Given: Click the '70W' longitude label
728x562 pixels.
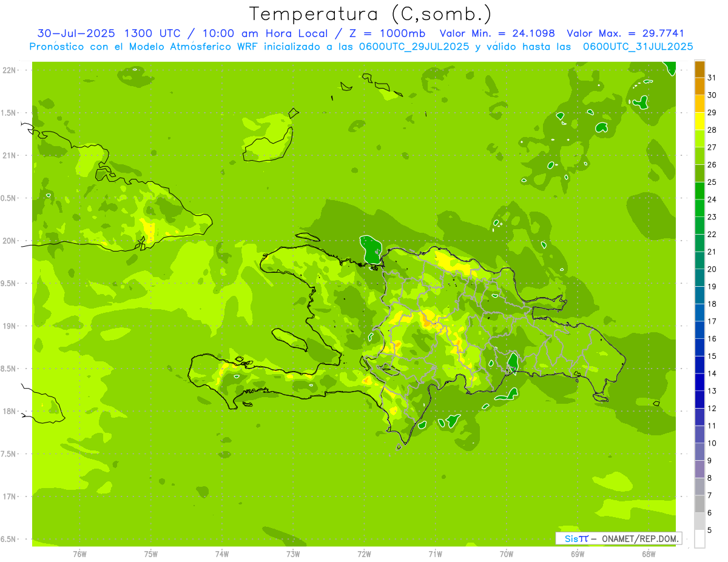Looking at the screenshot, I should point(507,554).
